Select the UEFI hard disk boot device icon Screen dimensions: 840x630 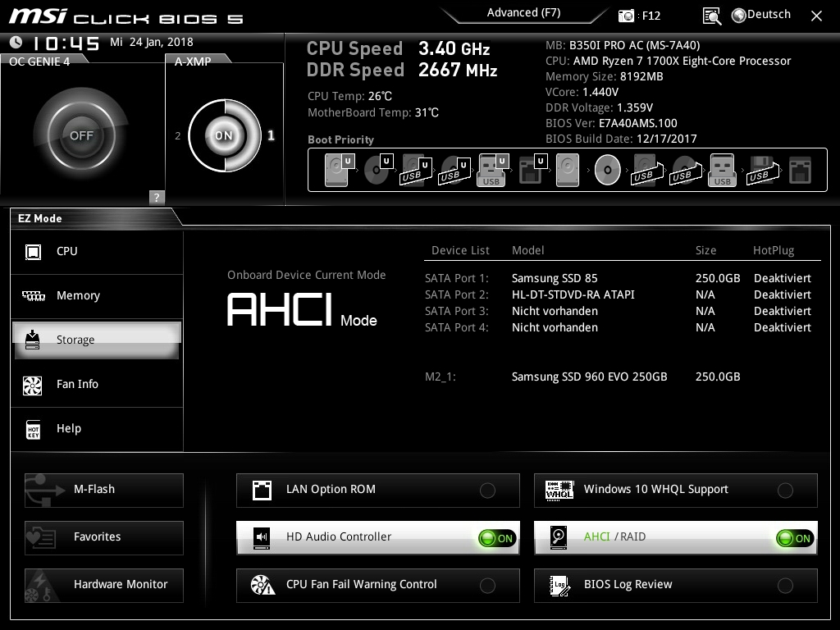click(340, 170)
